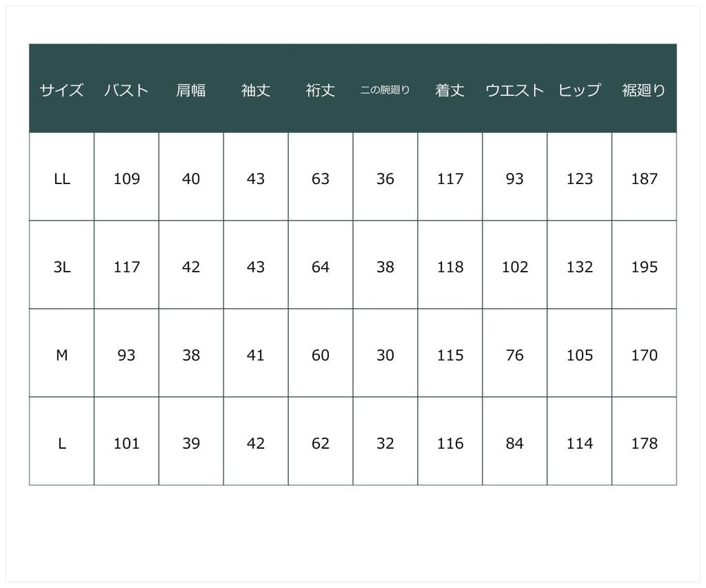Select the 3L waist value 102
This screenshot has width=706, height=588.
coord(515,267)
